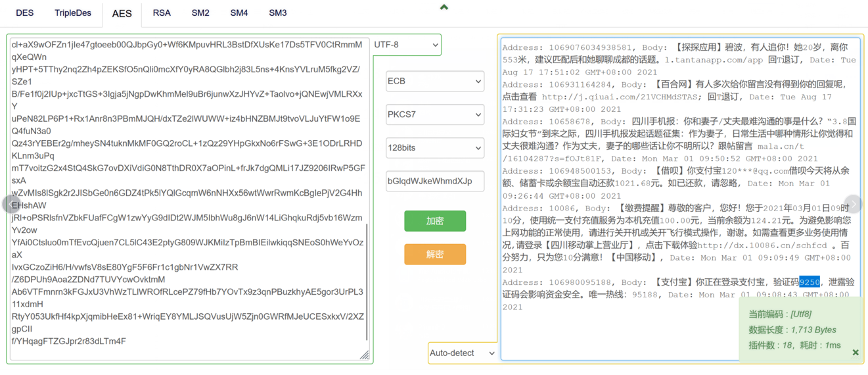
Task: Click the left carousel arrow icon
Action: pos(11,204)
